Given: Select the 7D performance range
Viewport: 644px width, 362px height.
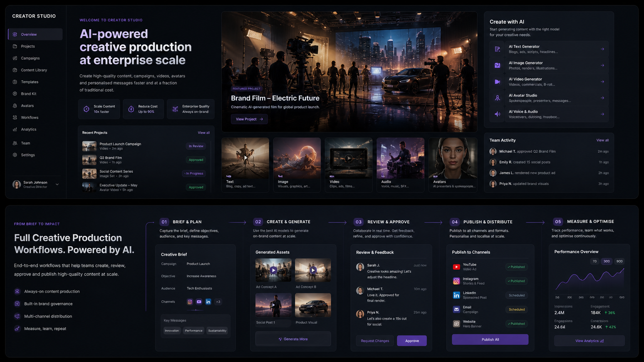Looking at the screenshot, I should tap(595, 262).
